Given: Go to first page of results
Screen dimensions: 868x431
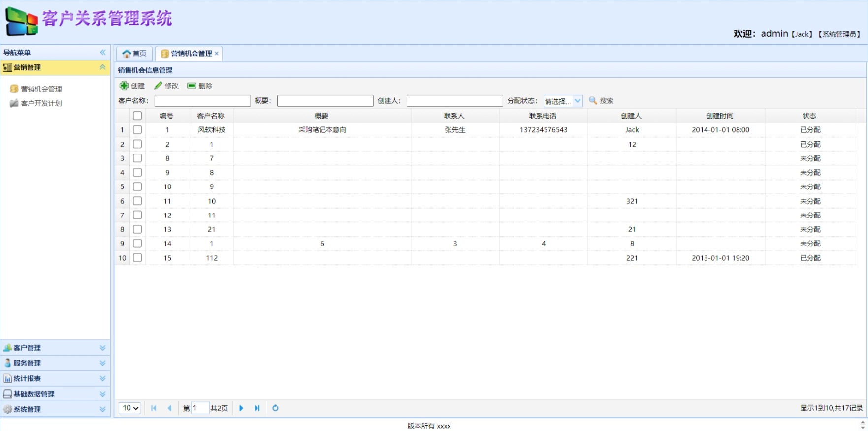Looking at the screenshot, I should (x=154, y=408).
